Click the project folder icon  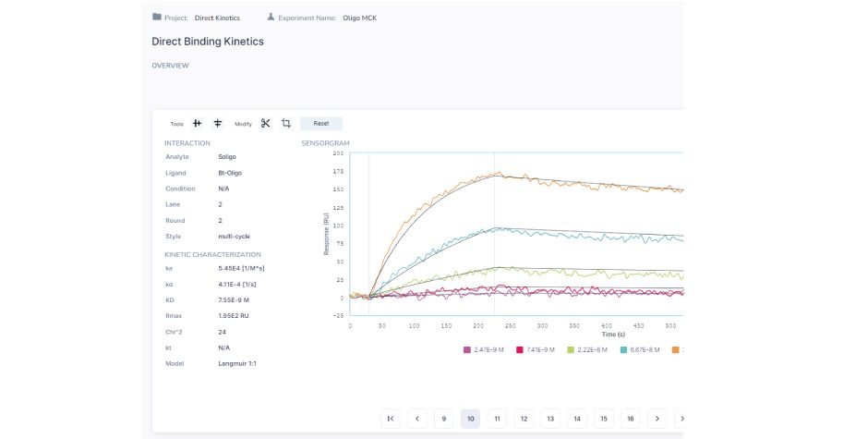point(156,18)
